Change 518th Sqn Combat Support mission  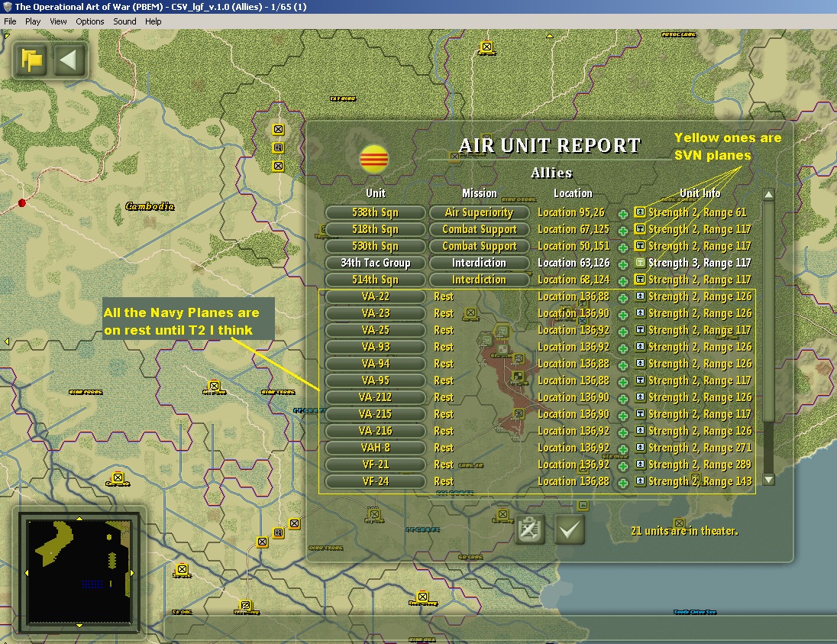480,229
